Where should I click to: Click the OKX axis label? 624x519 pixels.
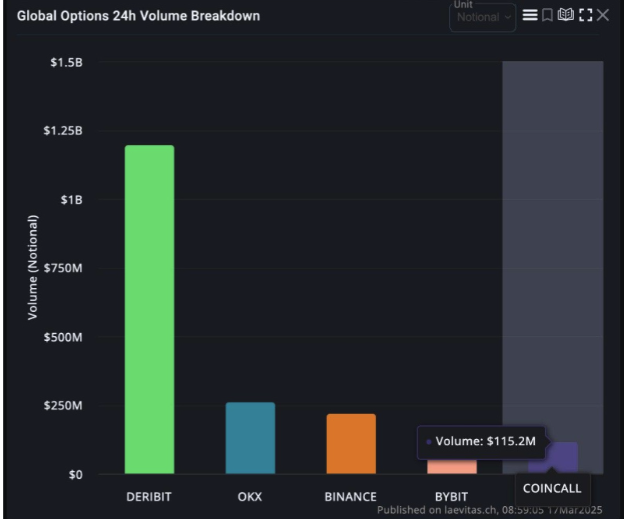[250, 497]
